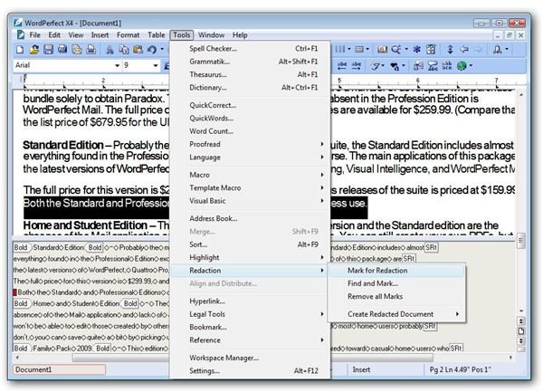543x392 pixels.
Task: Create a new blank document icon
Action: tap(20, 50)
